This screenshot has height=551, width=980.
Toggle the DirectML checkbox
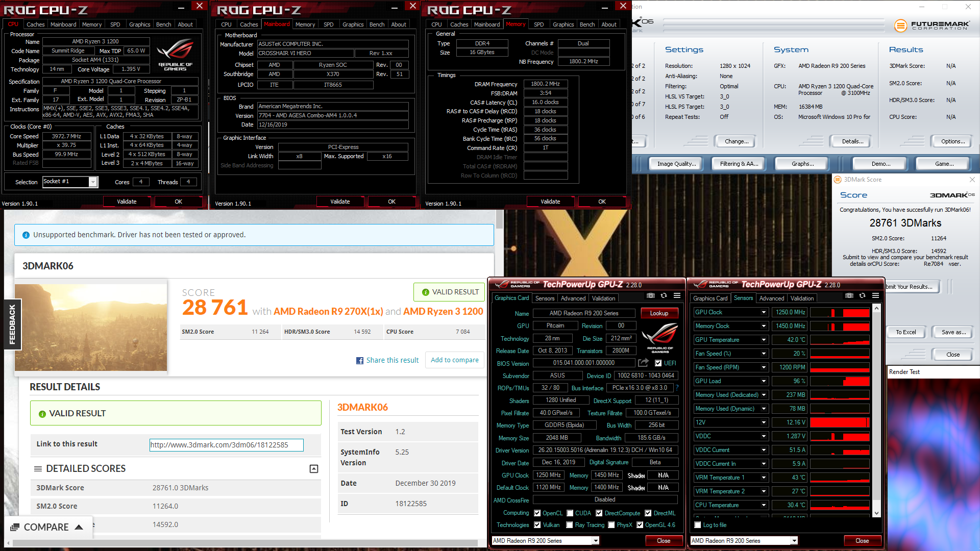[x=648, y=513]
